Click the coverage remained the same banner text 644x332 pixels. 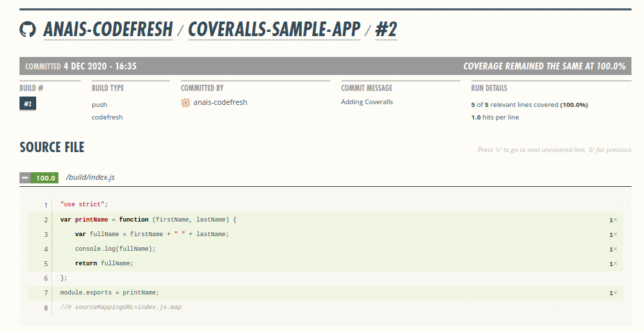[x=545, y=67]
